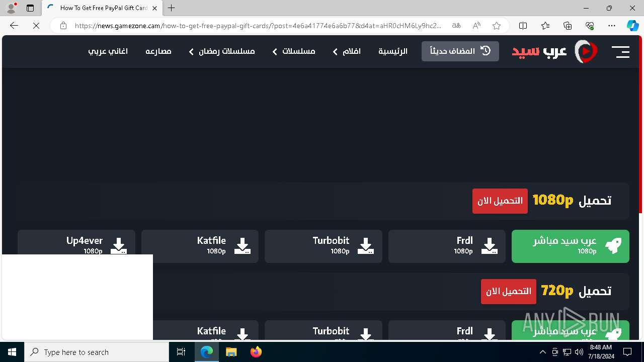View site information lock icon
Image resolution: width=644 pixels, height=362 pixels.
(63, 26)
